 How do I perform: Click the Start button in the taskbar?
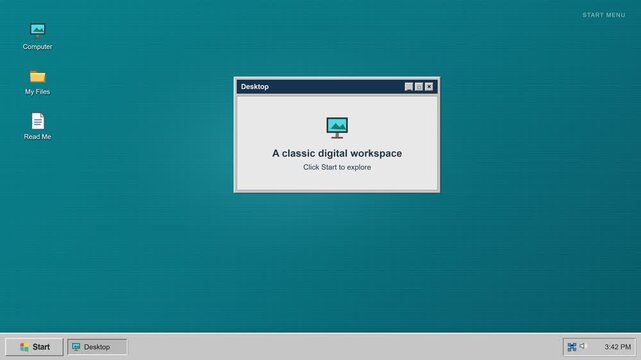coord(34,347)
